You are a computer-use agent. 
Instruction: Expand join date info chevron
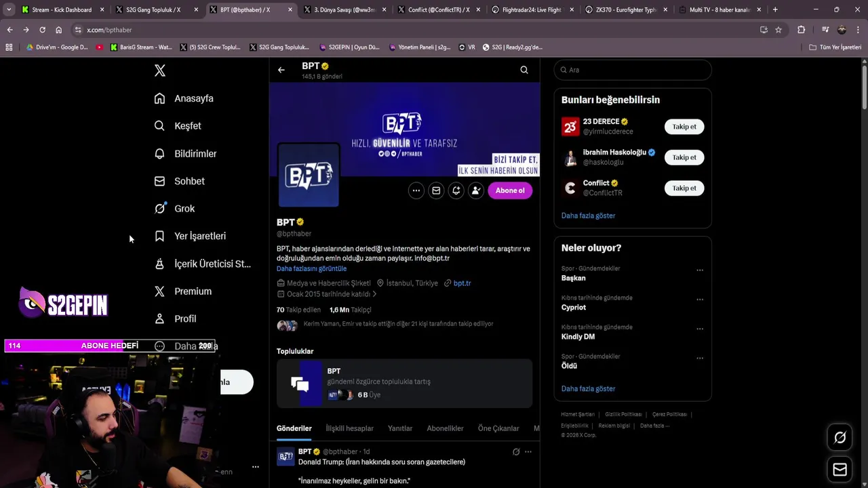(x=374, y=294)
